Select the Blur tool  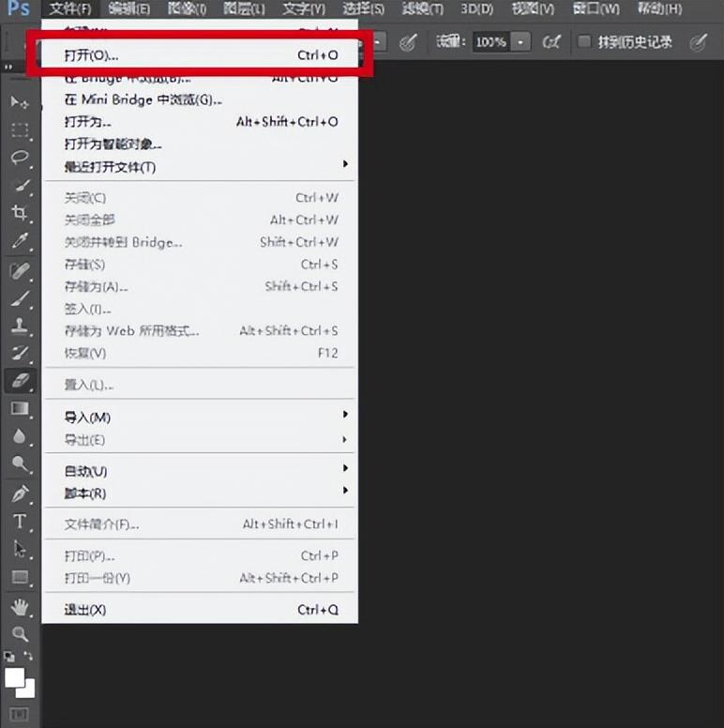pyautogui.click(x=20, y=436)
